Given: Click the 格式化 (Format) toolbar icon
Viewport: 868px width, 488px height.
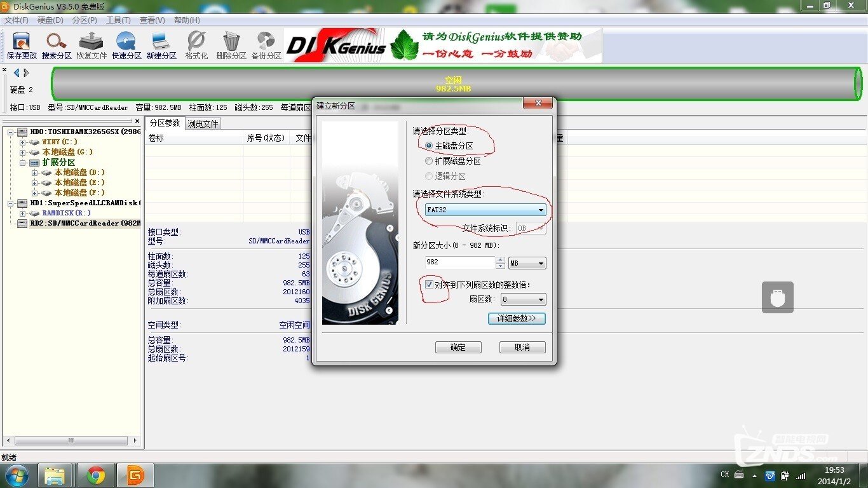Looking at the screenshot, I should 196,46.
